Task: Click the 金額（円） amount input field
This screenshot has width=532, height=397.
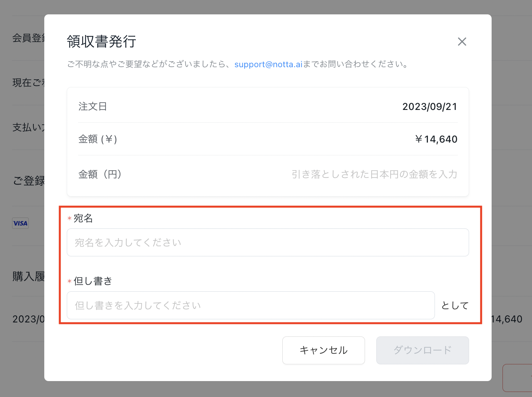Action: pyautogui.click(x=374, y=174)
